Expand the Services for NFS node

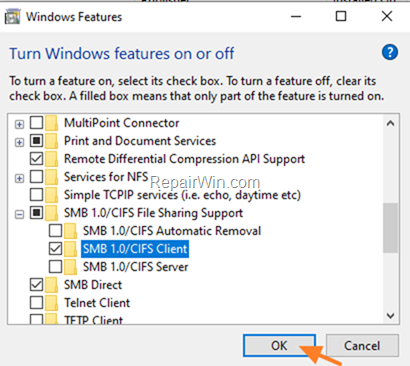[x=19, y=179]
